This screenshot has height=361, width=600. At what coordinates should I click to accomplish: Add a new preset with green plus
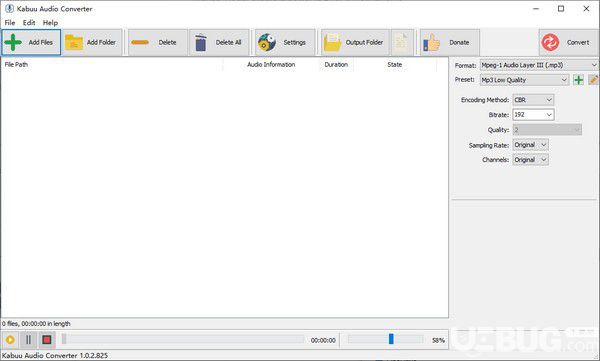click(578, 80)
